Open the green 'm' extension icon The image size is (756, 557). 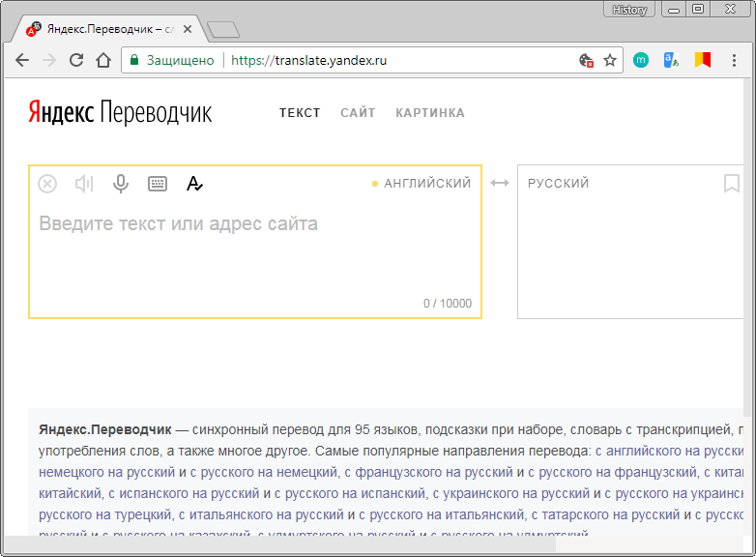click(x=641, y=60)
